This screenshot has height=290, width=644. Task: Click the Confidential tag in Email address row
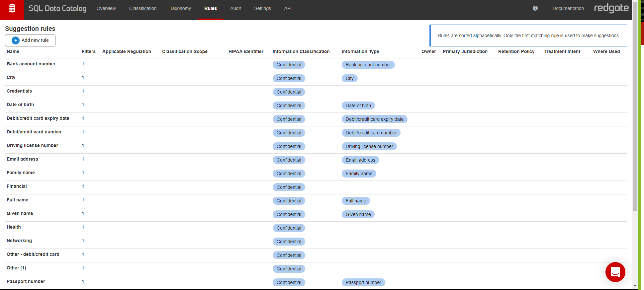pyautogui.click(x=289, y=160)
